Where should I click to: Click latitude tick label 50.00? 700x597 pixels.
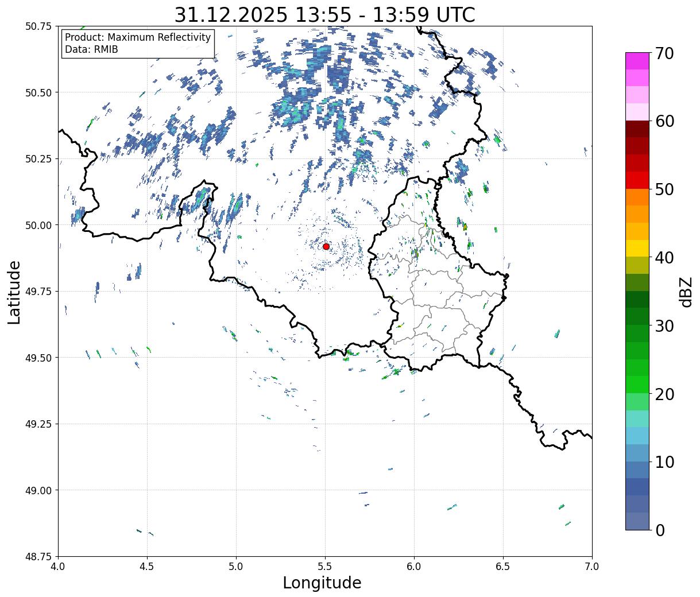pyautogui.click(x=38, y=225)
